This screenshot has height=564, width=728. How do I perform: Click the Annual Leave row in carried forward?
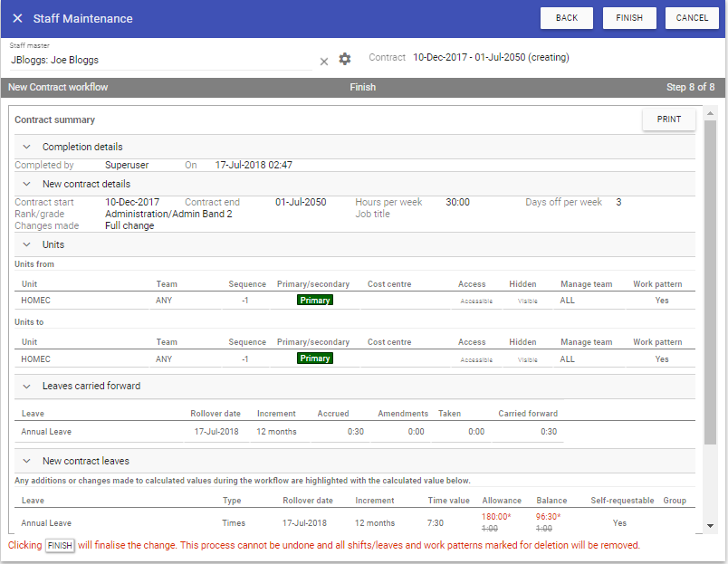tap(48, 432)
